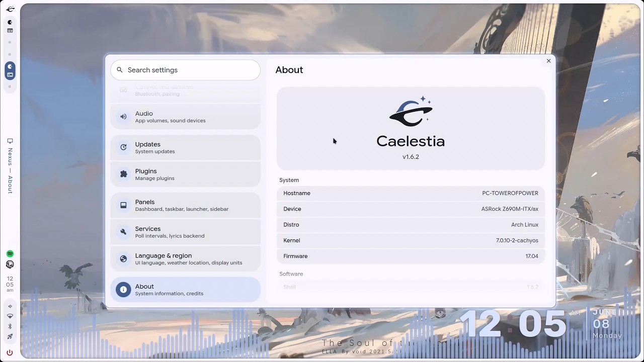Click the Updates refresh icon

click(x=123, y=147)
